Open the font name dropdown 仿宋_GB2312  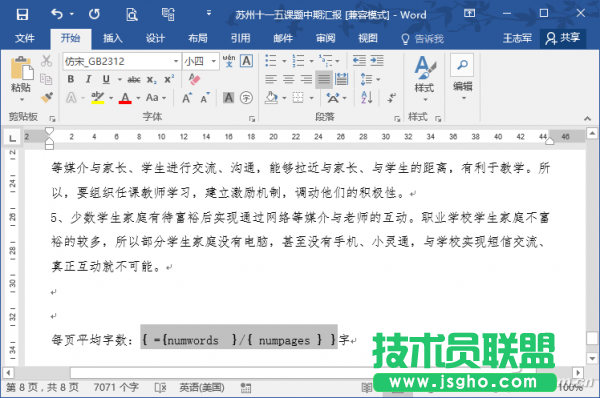176,61
